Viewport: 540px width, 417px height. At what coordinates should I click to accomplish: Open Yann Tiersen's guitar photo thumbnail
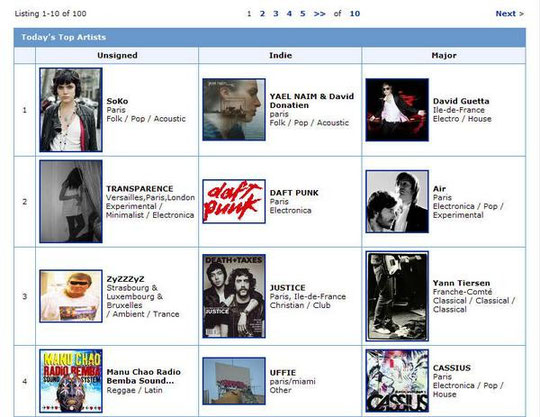397,296
